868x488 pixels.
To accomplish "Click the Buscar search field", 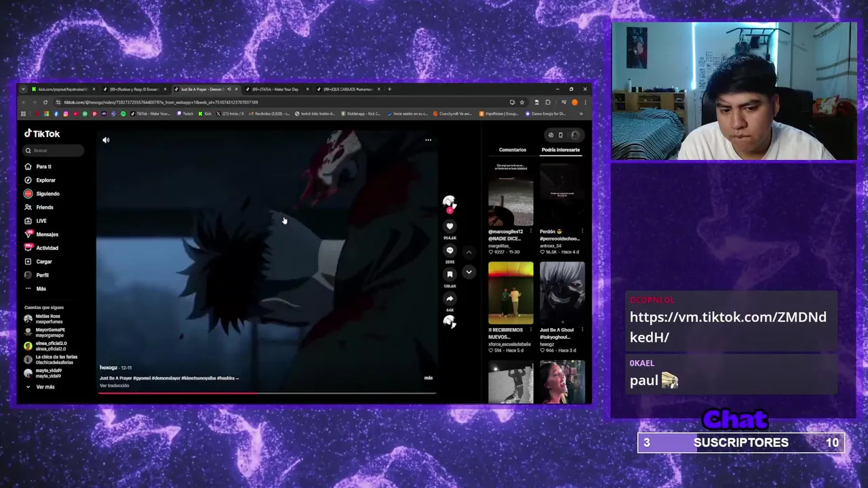I will coord(54,150).
